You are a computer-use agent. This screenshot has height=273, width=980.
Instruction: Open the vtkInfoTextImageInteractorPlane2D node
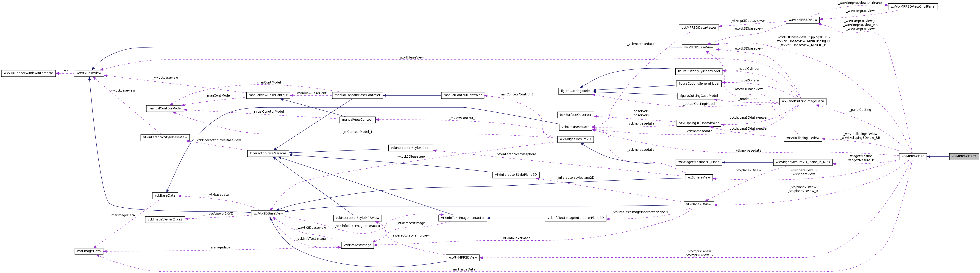pos(576,218)
